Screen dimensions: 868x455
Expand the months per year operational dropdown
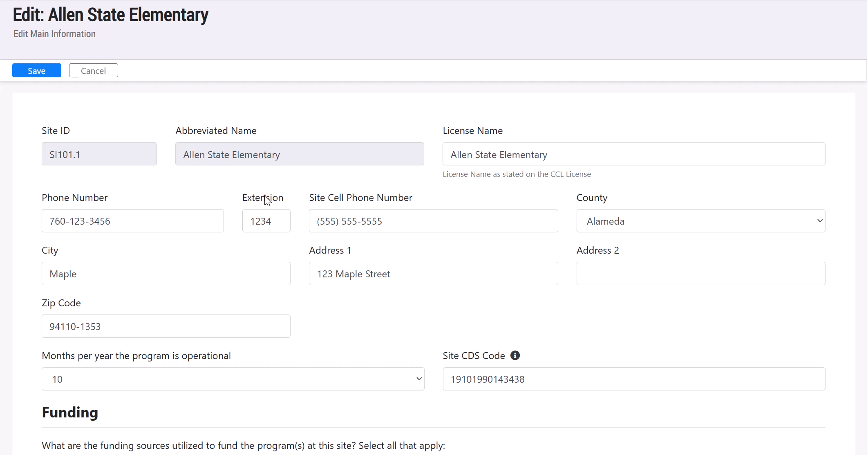point(233,379)
